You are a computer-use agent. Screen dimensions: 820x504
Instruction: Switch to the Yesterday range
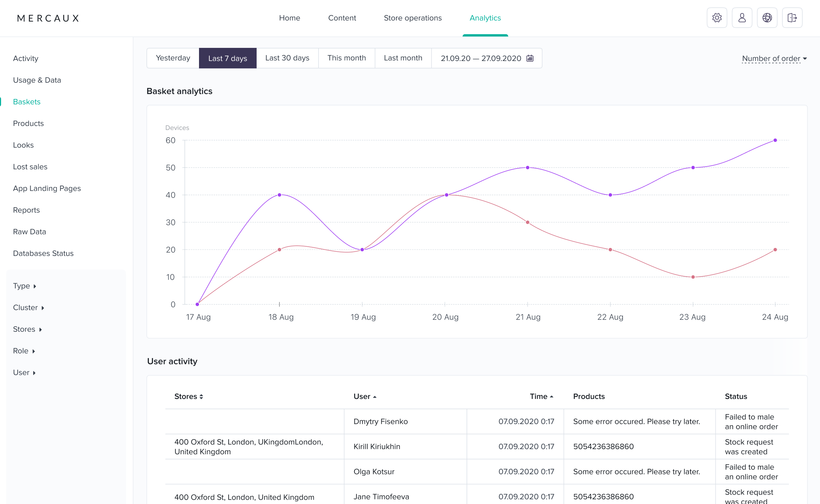(x=173, y=58)
